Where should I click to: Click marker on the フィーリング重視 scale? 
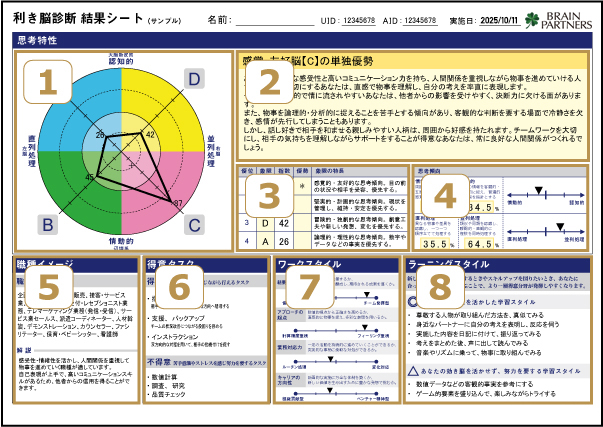tap(365, 327)
